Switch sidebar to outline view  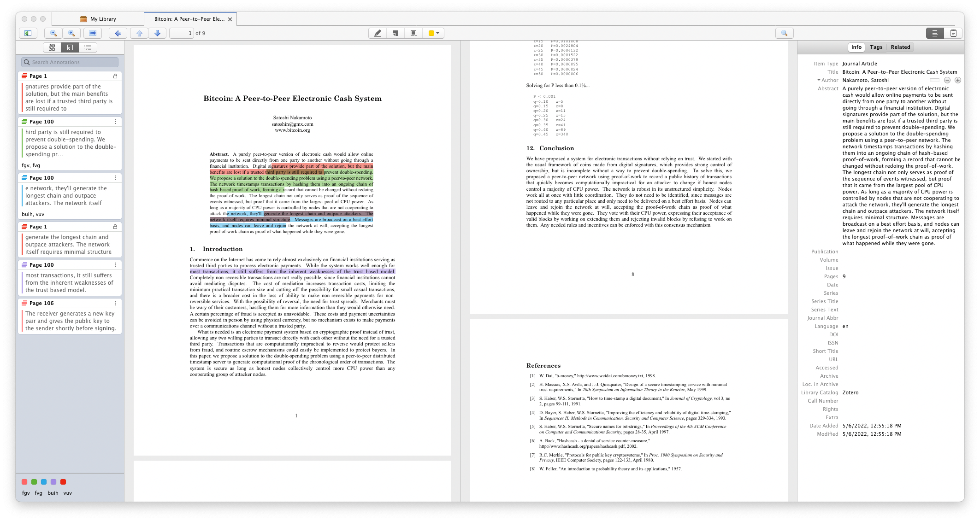coord(88,47)
